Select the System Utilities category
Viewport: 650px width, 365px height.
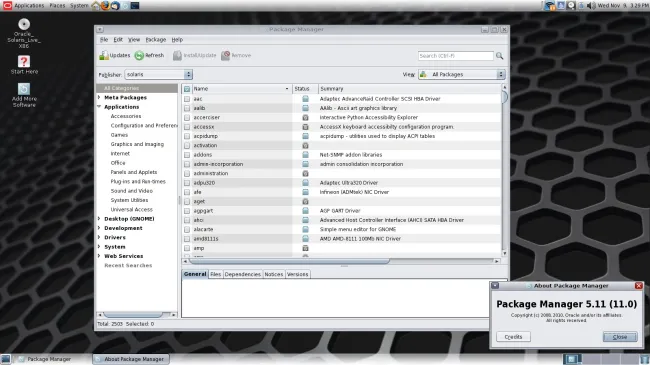(x=129, y=200)
